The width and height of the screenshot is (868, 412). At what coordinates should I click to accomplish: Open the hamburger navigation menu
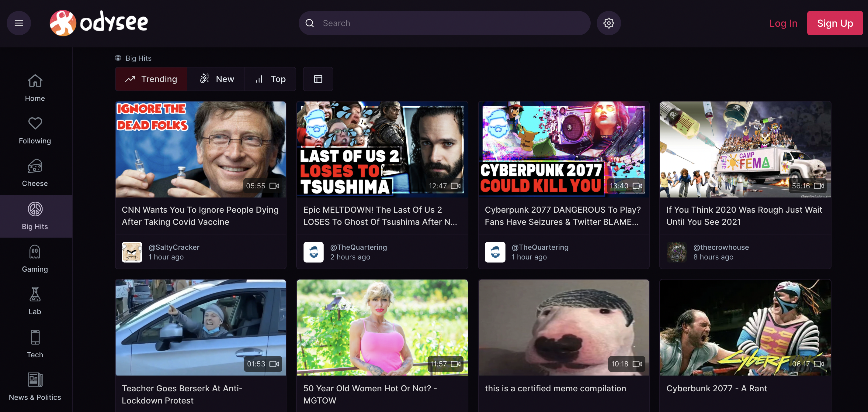(x=19, y=23)
